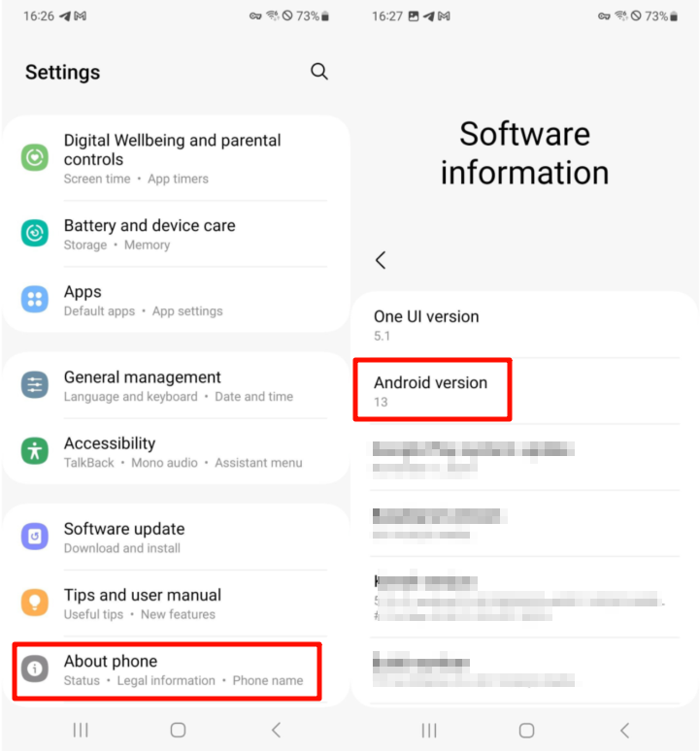Viewport: 700px width, 751px height.
Task: Tap the search magnifier in Settings
Action: point(319,72)
